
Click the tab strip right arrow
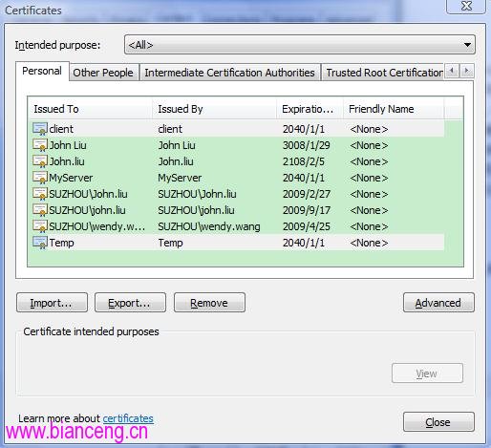(x=467, y=71)
